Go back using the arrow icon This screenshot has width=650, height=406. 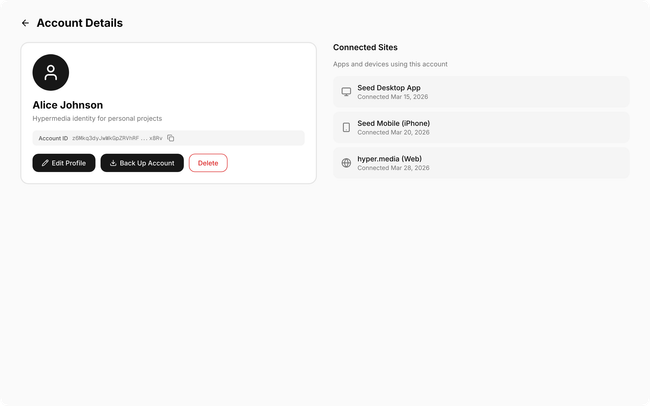[x=25, y=23]
